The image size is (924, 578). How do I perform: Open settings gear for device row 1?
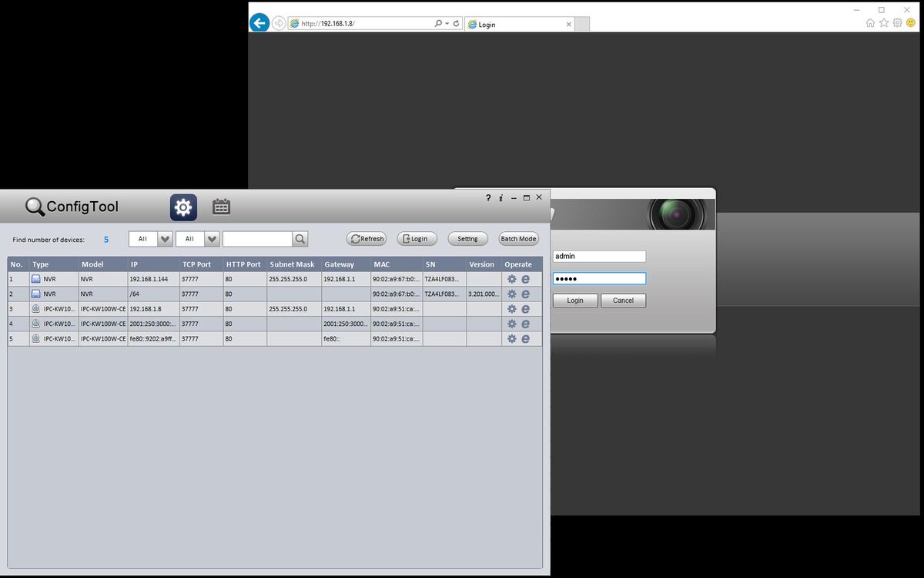511,279
